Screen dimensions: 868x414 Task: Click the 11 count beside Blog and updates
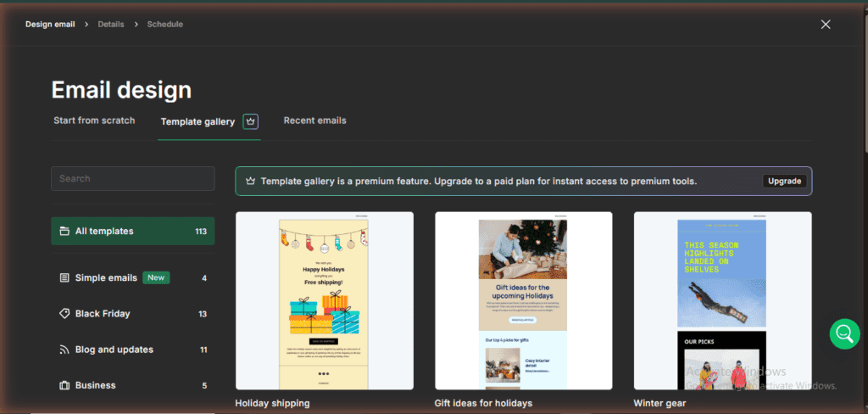(x=203, y=350)
